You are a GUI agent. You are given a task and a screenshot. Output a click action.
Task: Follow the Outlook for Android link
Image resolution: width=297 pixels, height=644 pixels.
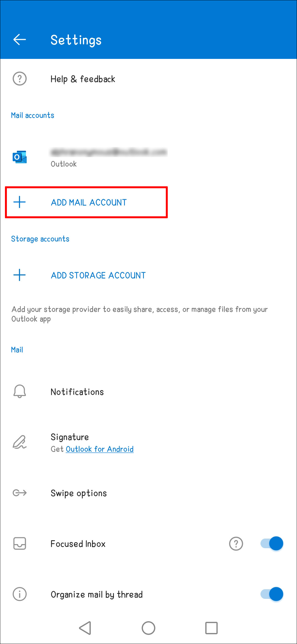pyautogui.click(x=100, y=449)
